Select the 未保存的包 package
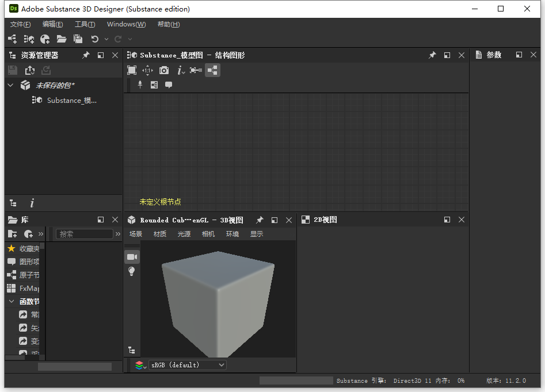This screenshot has width=545, height=392. 55,86
